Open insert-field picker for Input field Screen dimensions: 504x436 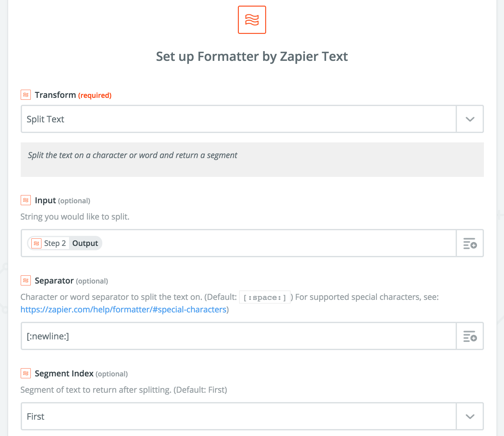click(x=470, y=243)
